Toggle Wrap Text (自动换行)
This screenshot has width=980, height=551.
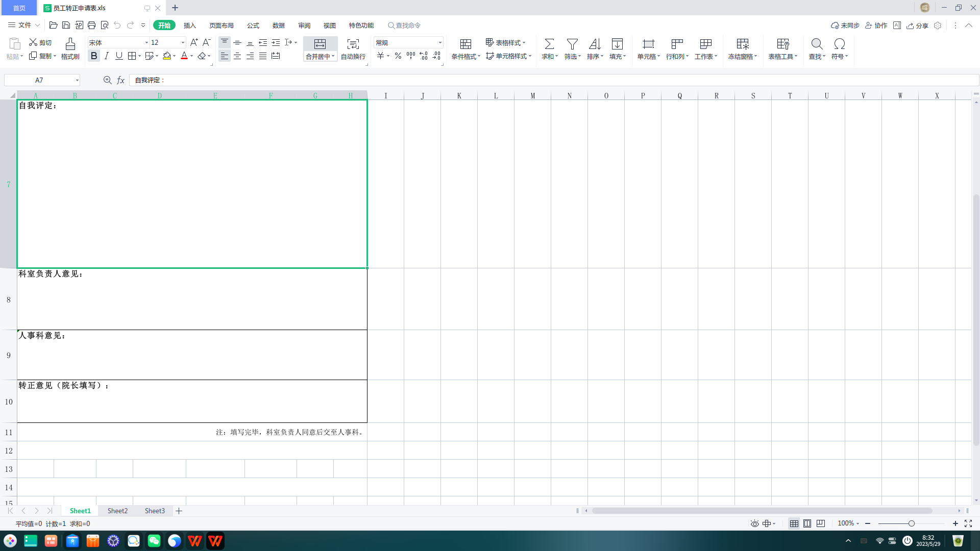point(353,49)
